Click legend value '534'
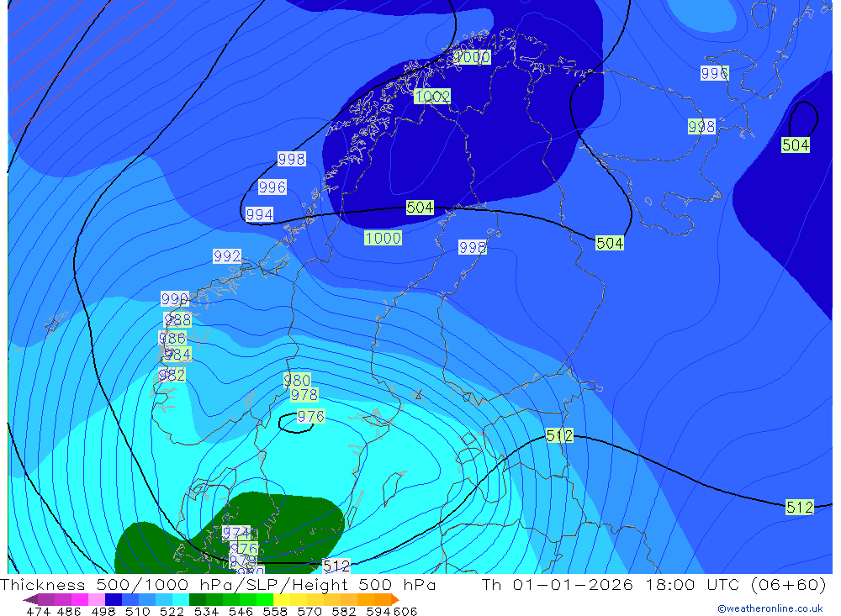841x616 pixels. tap(207, 611)
